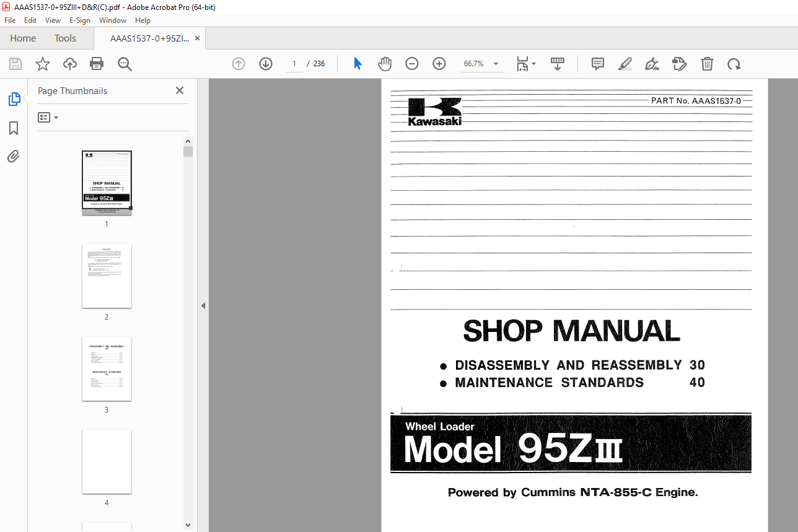Open the View menu
The width and height of the screenshot is (798, 532).
point(53,20)
